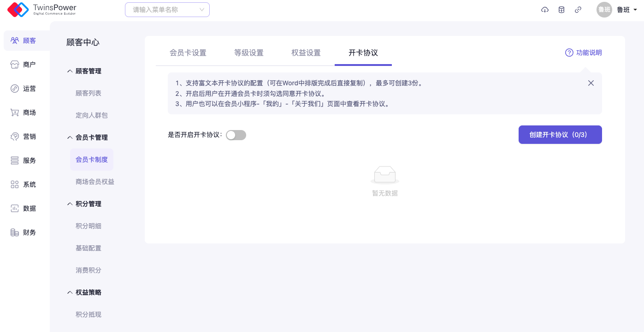The image size is (644, 332).
Task: Open the 请输入菜单名称 menu search dropdown
Action: [167, 10]
